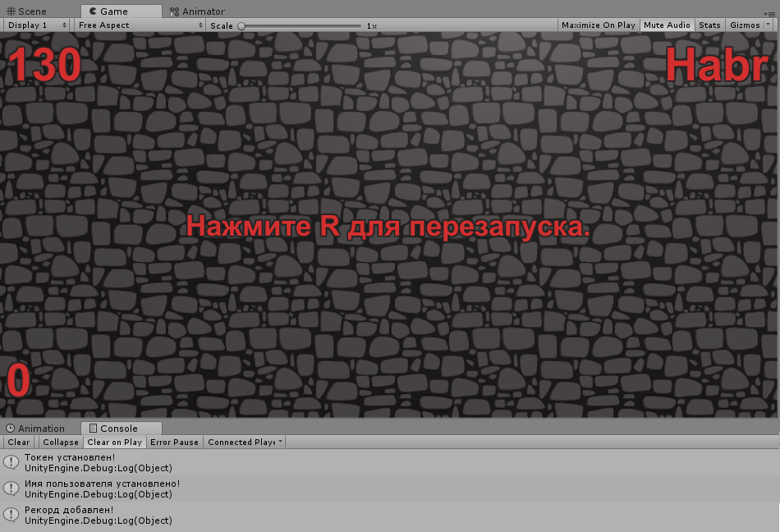Select the 'Рекорд добавлен!' log entry
This screenshot has width=780, height=532.
coord(390,515)
